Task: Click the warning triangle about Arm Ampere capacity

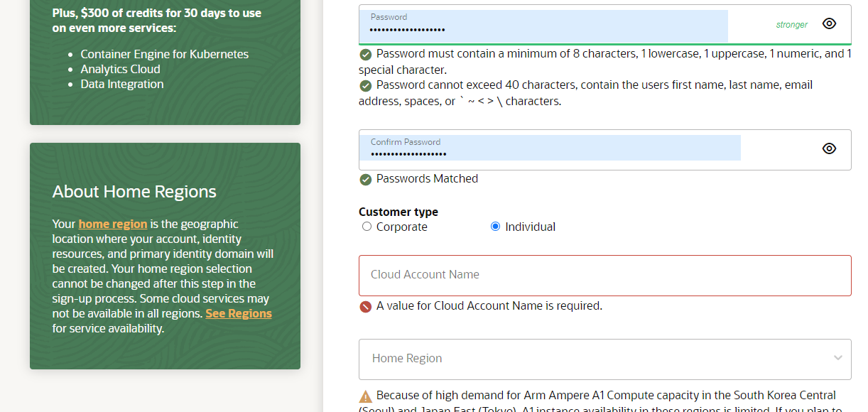Action: click(365, 395)
